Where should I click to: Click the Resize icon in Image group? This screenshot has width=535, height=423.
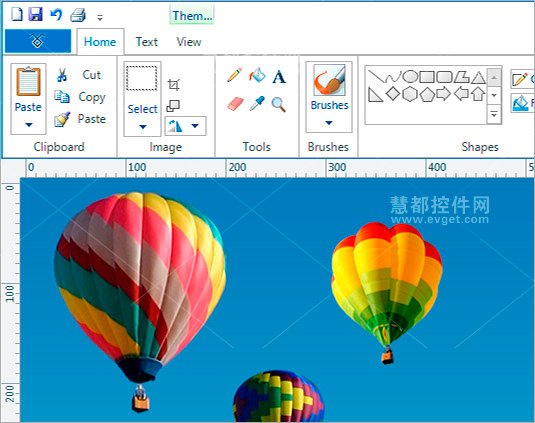pos(173,106)
